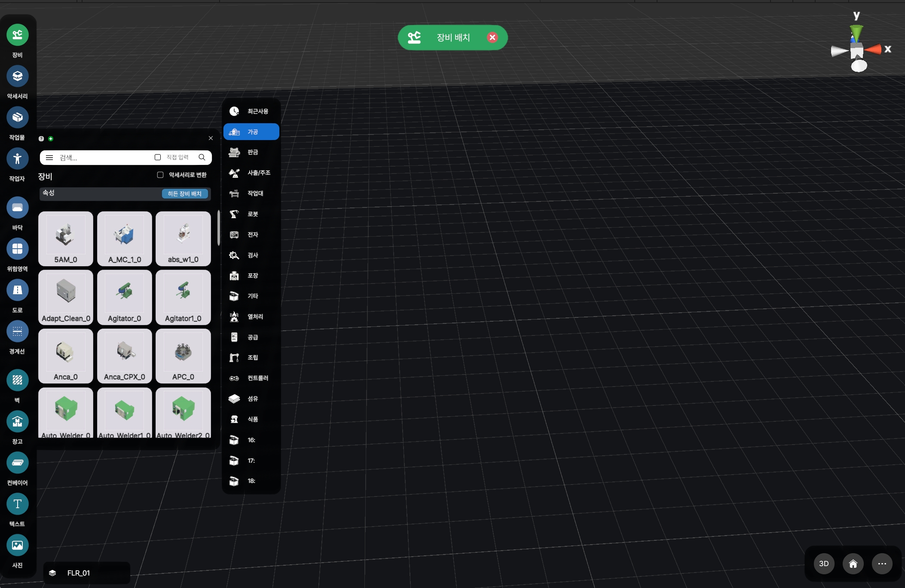
Task: Enable 악세서리로 변환 checkbox
Action: coord(160,175)
